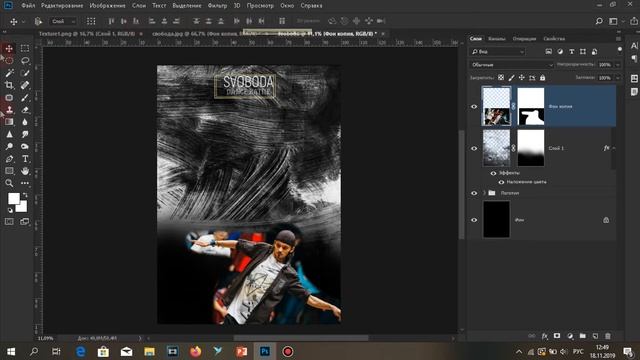Image resolution: width=640 pixels, height=360 pixels.
Task: Filter layers by pixel layer icon
Action: click(549, 51)
